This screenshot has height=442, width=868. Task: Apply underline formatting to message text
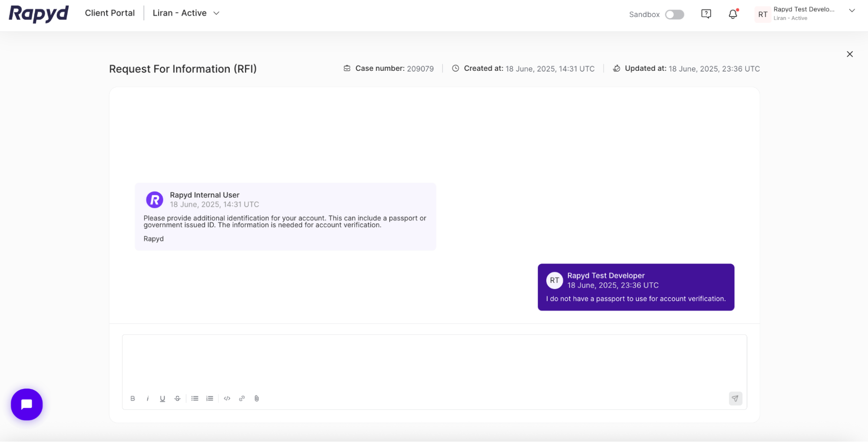162,398
